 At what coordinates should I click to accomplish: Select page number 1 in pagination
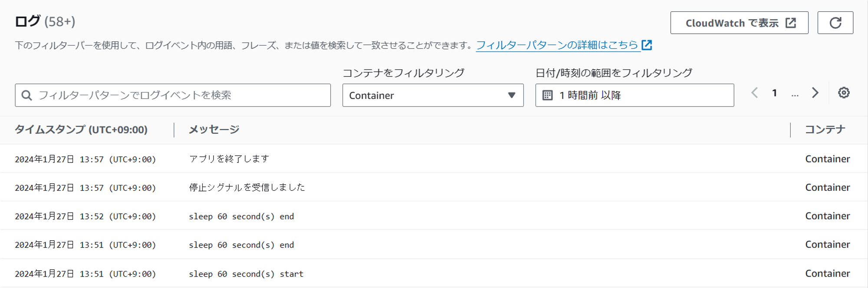click(x=775, y=93)
